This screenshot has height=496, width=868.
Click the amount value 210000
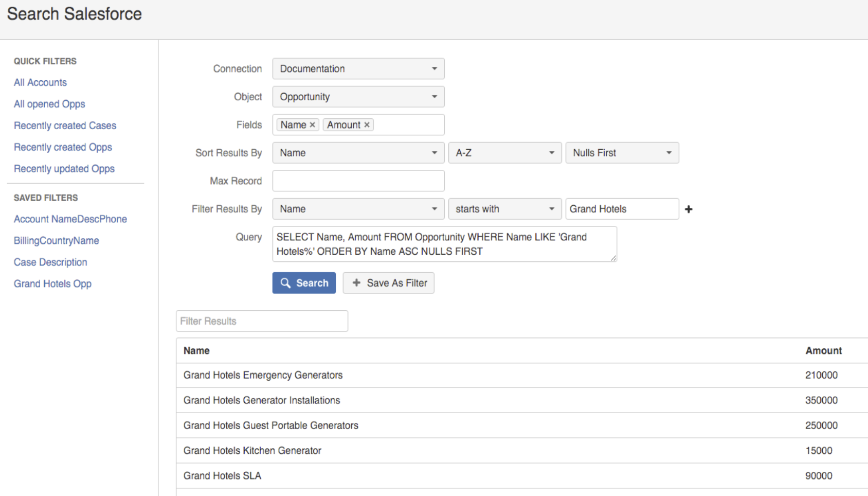(x=821, y=376)
